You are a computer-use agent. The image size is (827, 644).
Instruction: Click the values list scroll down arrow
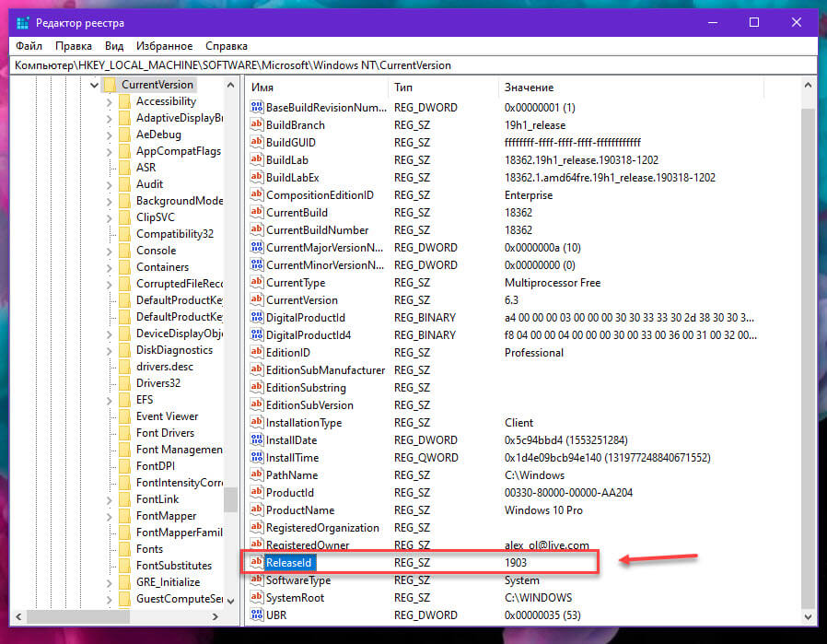[808, 616]
